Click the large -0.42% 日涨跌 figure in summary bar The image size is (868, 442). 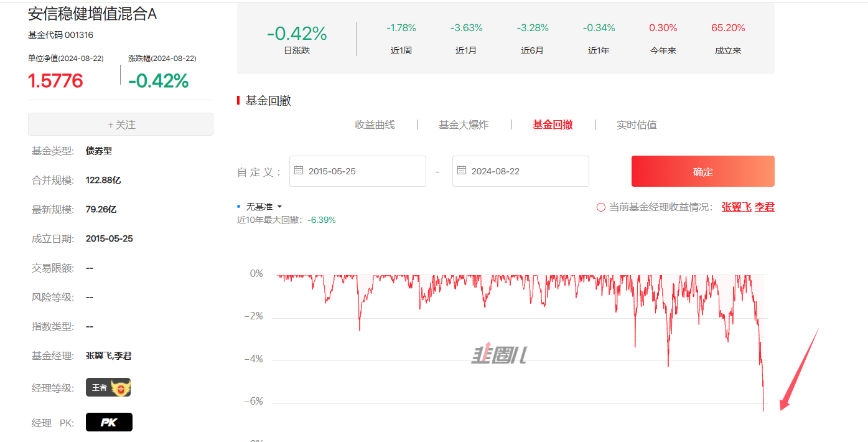point(297,33)
